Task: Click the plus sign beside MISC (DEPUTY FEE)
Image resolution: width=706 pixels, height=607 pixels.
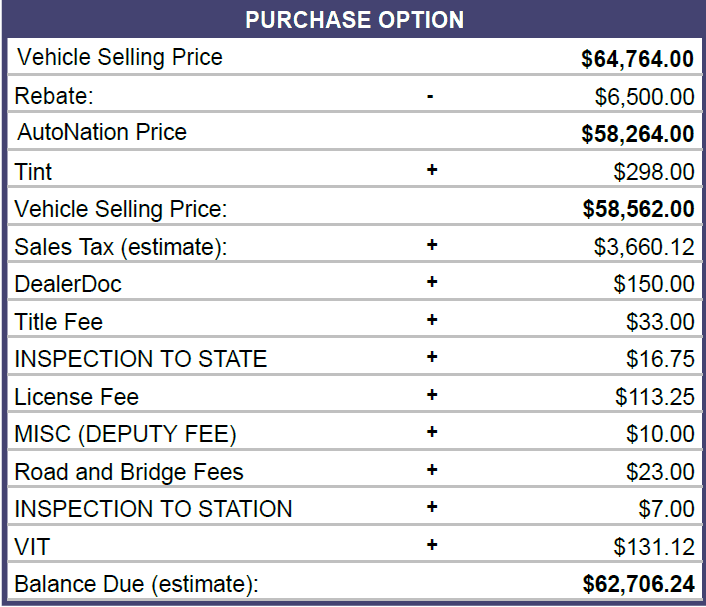Action: (432, 433)
